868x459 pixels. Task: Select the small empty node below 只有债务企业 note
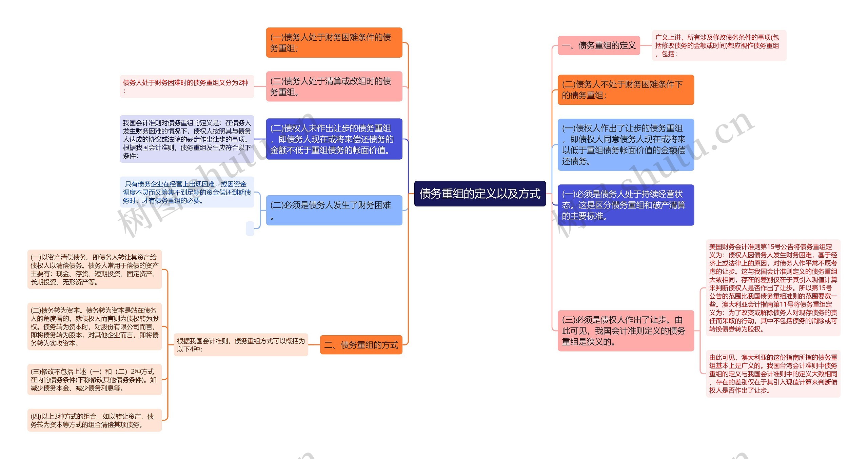coord(250,228)
